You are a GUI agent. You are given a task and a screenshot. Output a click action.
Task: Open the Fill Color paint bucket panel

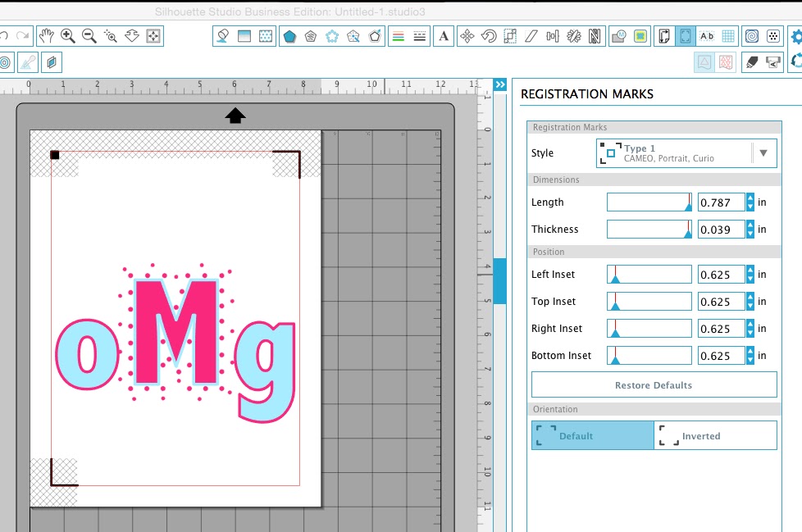pyautogui.click(x=222, y=36)
